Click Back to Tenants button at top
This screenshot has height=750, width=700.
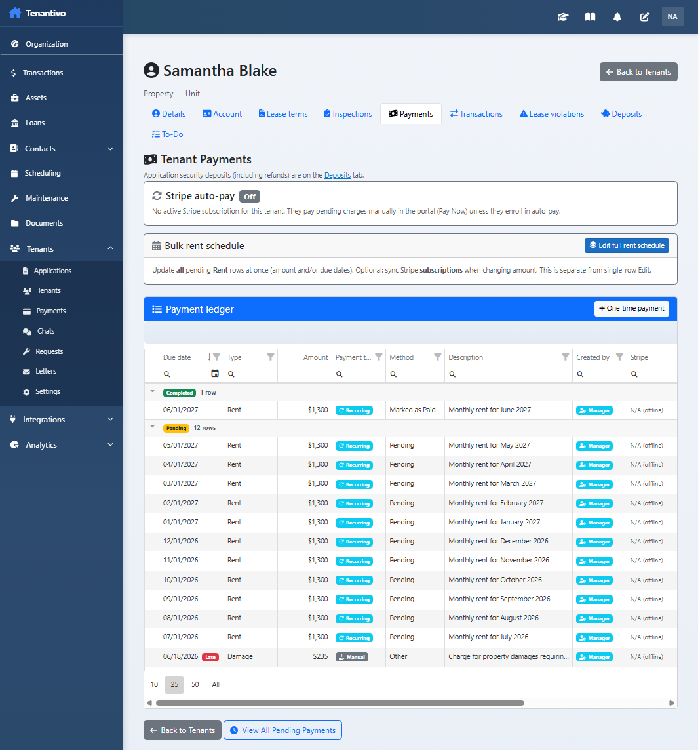638,71
